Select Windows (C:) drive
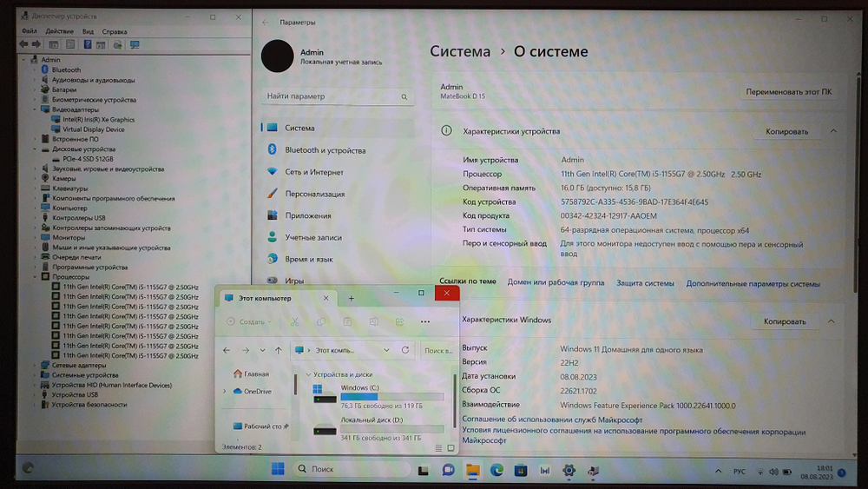Screen dimensions: 868x489 coord(378,396)
